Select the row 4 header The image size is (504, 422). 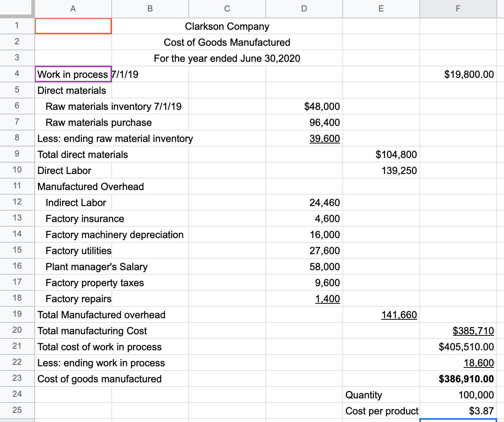[17, 74]
